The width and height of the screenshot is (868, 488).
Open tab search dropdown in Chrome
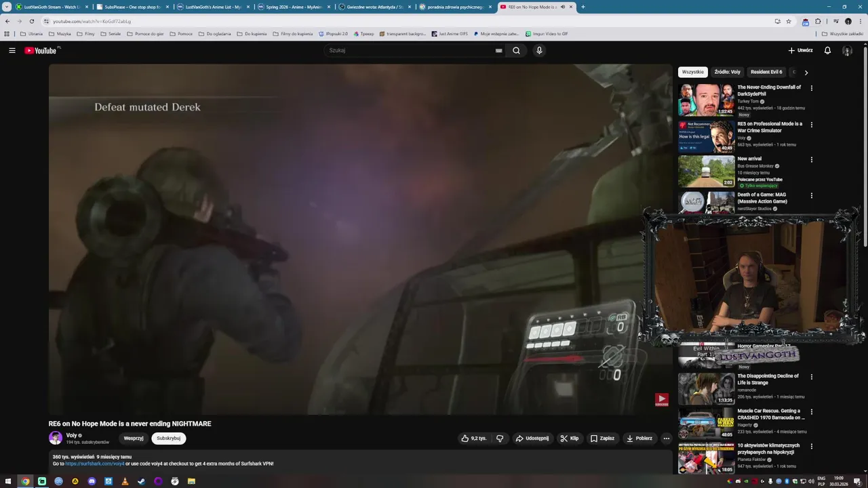coord(7,7)
